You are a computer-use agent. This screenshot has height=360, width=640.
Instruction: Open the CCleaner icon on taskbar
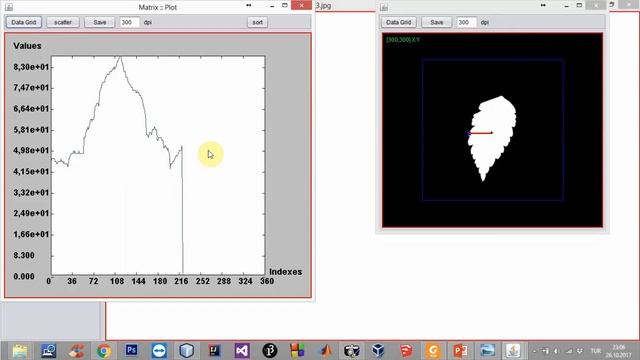(76, 350)
